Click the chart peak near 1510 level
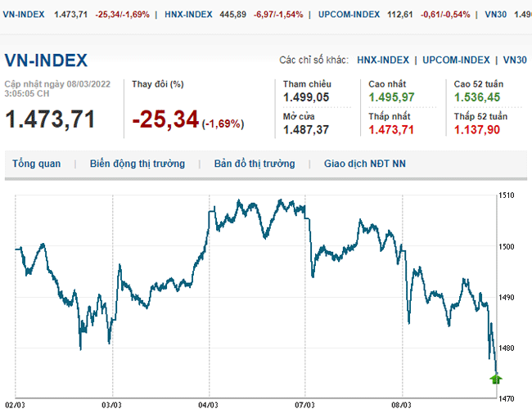 280,200
